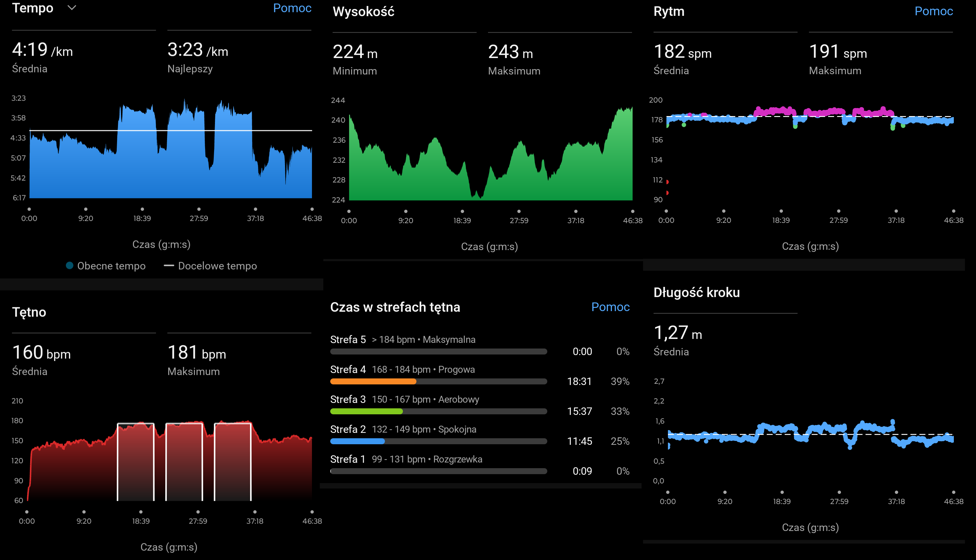The height and width of the screenshot is (560, 976).
Task: Open Pomoc for Czas w strefach tętna
Action: click(x=610, y=307)
